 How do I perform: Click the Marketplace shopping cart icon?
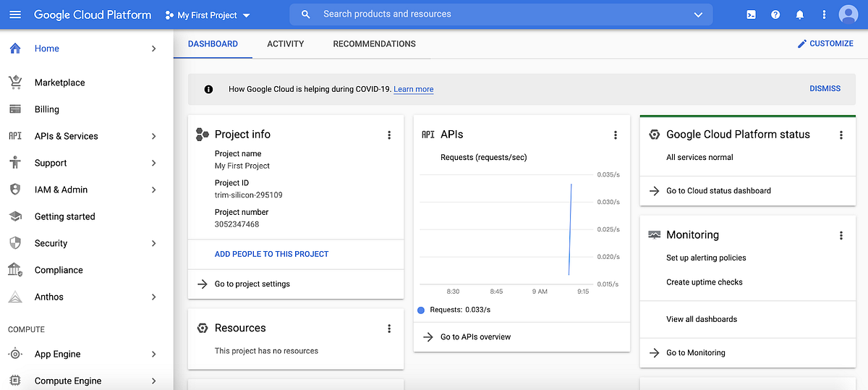click(x=14, y=82)
